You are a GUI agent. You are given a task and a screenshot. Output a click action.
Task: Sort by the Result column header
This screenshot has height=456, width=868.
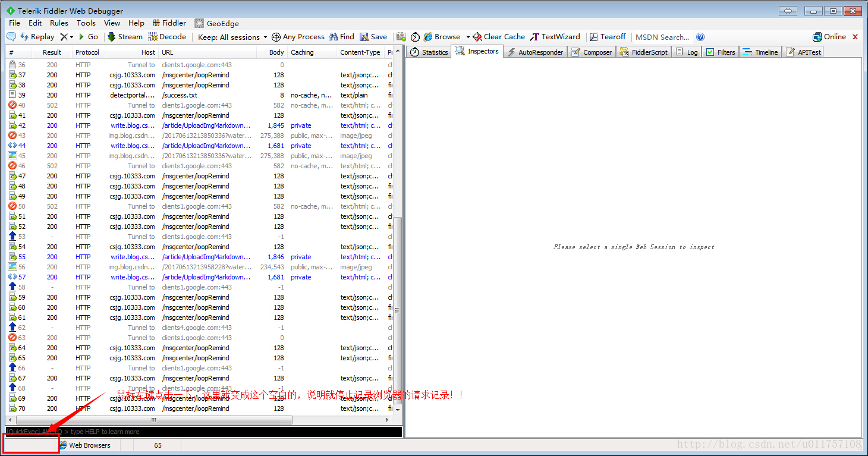[x=52, y=52]
